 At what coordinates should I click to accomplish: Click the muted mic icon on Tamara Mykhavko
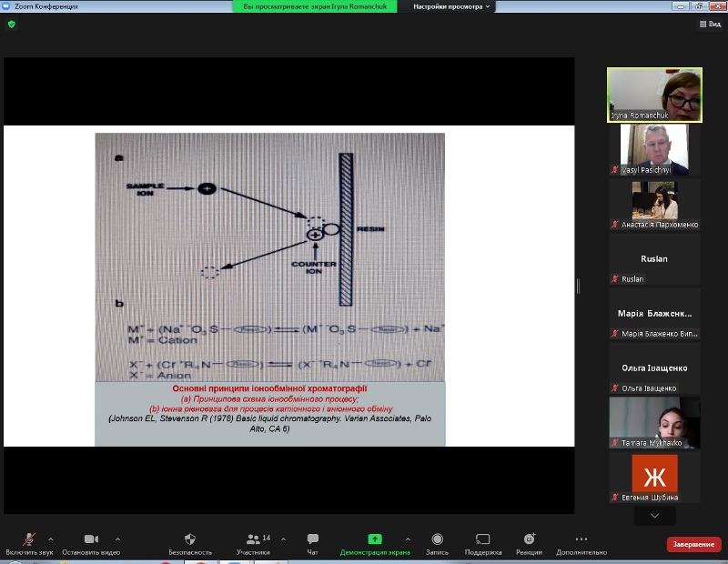tap(615, 443)
